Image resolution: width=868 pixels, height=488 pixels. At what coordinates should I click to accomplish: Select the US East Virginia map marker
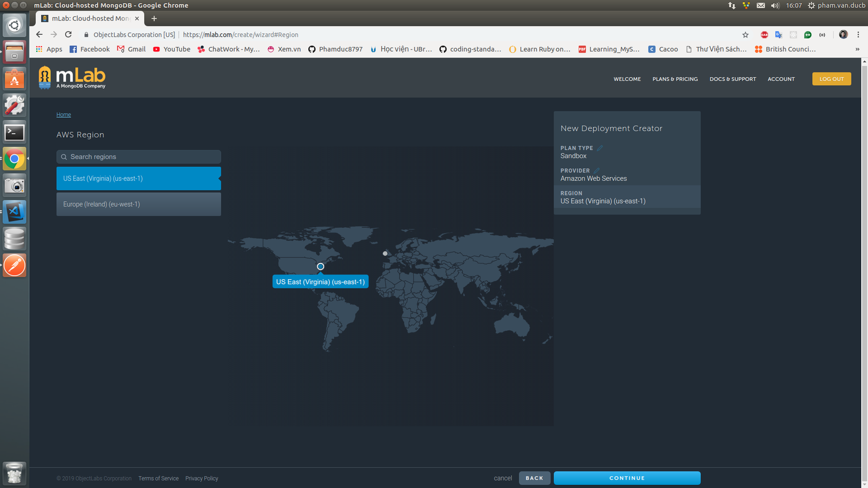pyautogui.click(x=320, y=267)
